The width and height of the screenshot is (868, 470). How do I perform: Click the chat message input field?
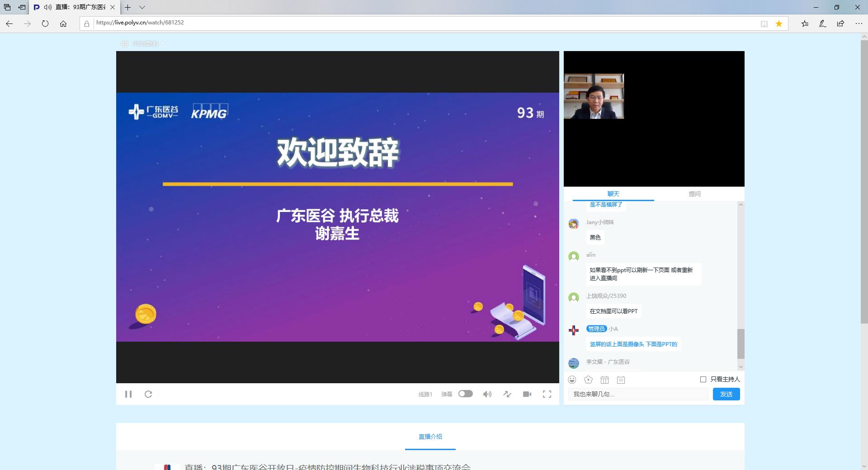click(x=637, y=394)
